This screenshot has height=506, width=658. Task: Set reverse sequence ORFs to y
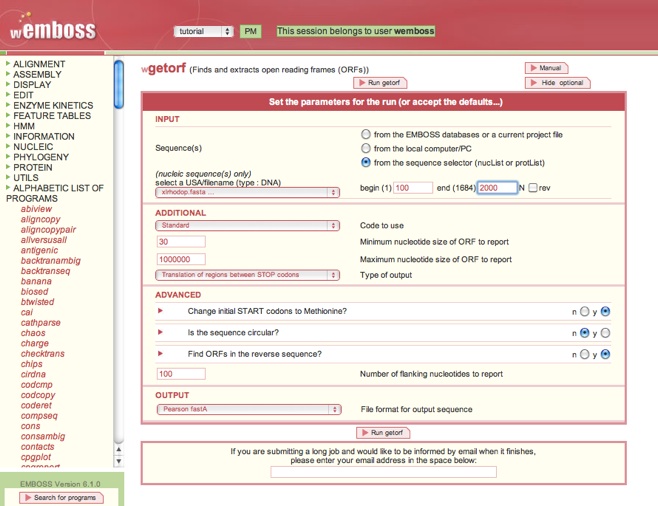point(605,354)
